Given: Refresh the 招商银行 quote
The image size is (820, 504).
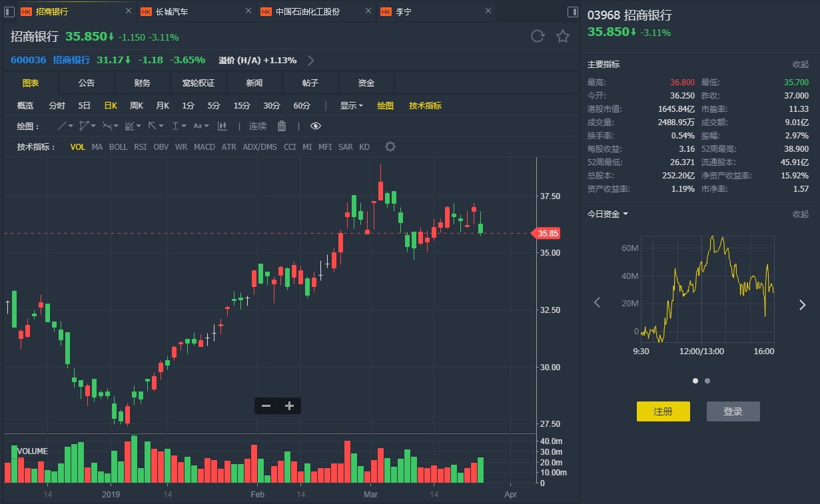Looking at the screenshot, I should [538, 37].
